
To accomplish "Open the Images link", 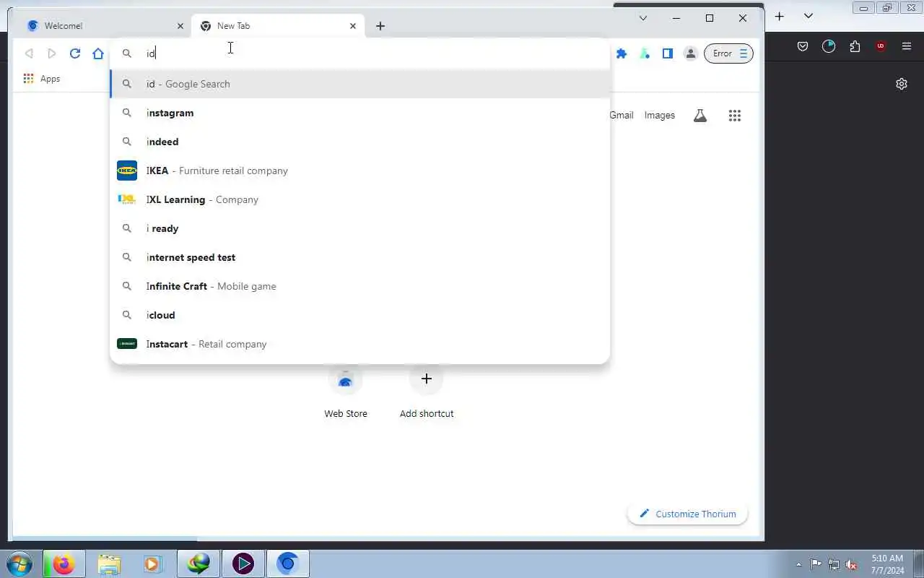I will click(x=660, y=116).
